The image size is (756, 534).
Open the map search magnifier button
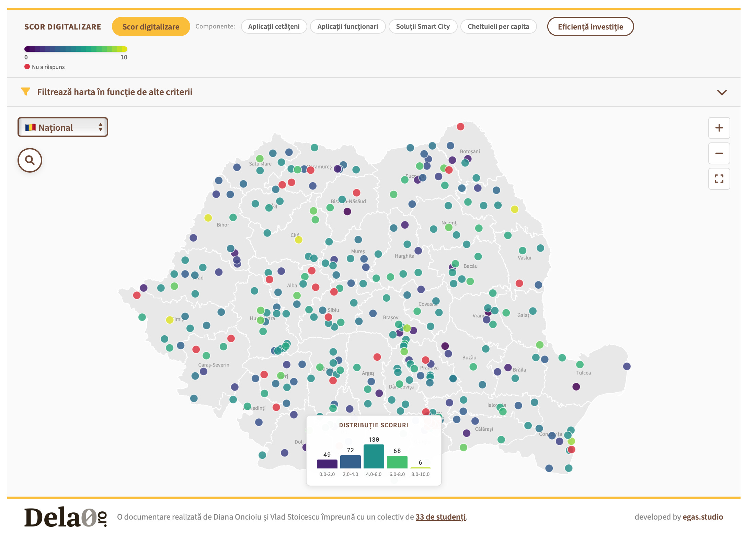click(30, 160)
